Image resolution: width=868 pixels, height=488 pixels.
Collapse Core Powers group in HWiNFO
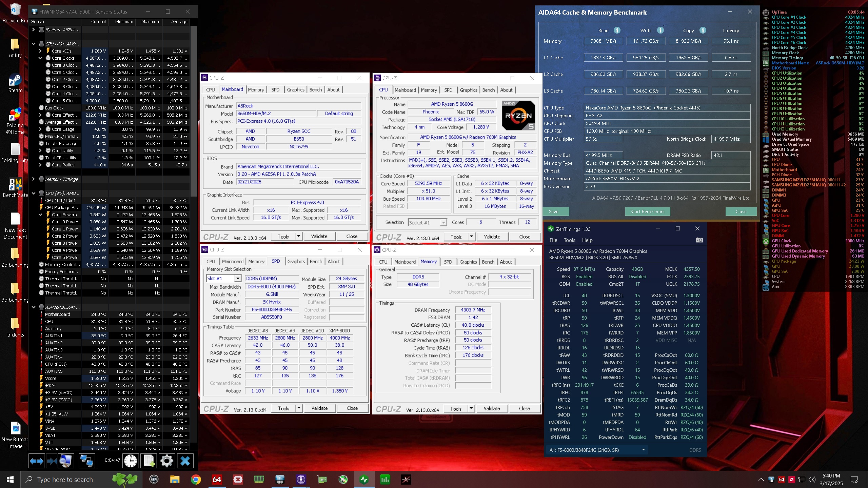click(x=40, y=215)
